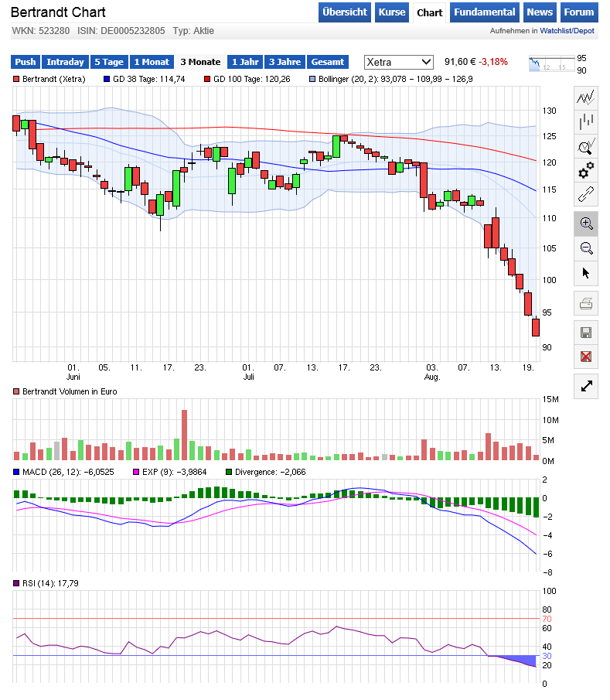Select 3 Monate timeframe
The height and width of the screenshot is (700, 610).
click(200, 62)
